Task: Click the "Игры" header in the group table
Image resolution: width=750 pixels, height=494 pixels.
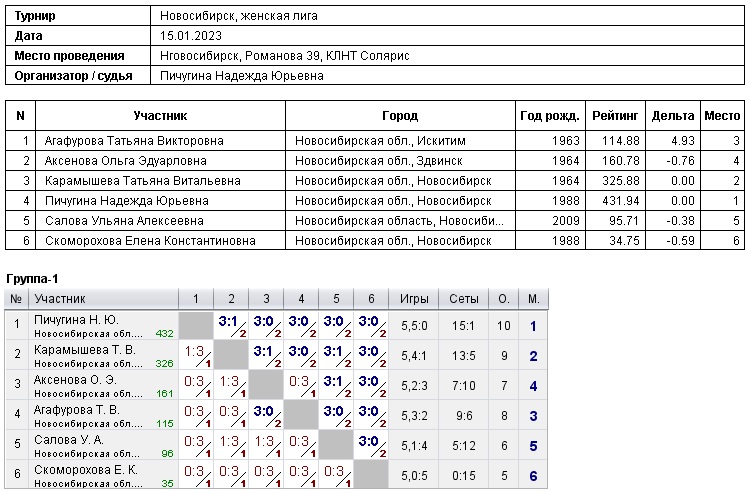Action: pos(415,298)
